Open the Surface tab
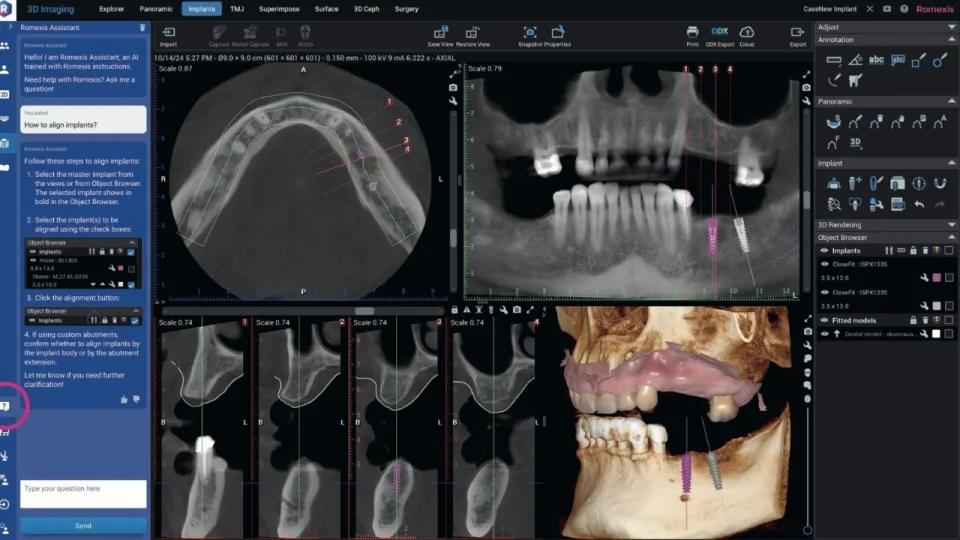 coord(326,9)
